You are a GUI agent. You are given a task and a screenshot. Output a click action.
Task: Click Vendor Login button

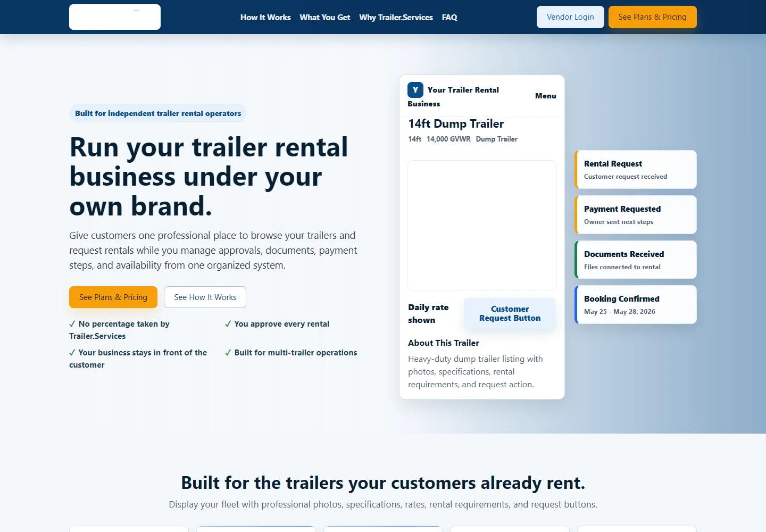click(570, 17)
